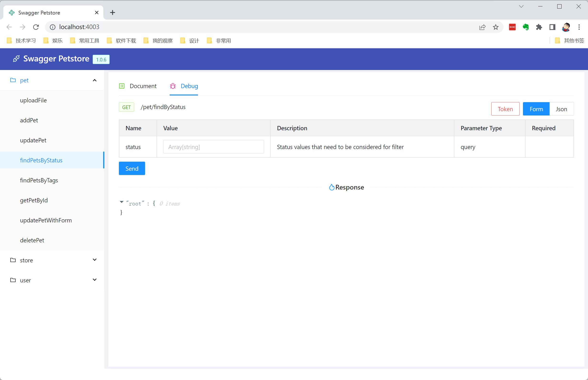The height and width of the screenshot is (380, 588).
Task: Reload the page with refresh icon
Action: click(36, 27)
